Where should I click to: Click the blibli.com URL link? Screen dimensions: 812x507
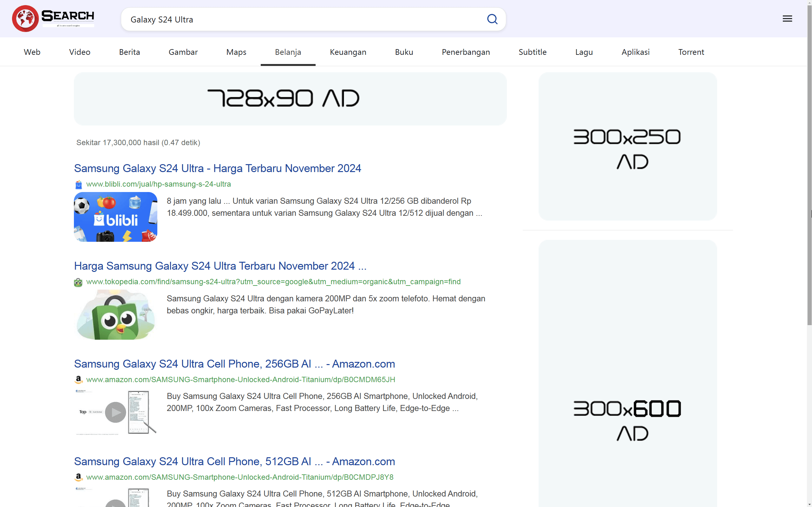coord(158,184)
